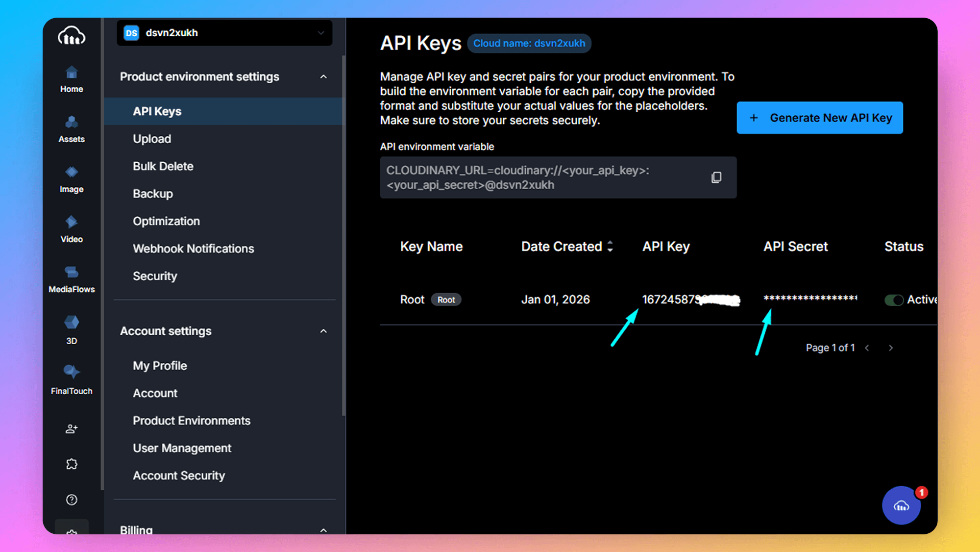The width and height of the screenshot is (980, 552).
Task: Select Upload settings menu item
Action: click(x=152, y=139)
